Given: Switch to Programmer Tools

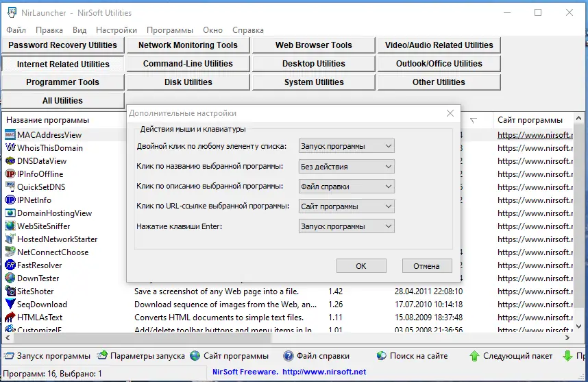Looking at the screenshot, I should coord(62,82).
